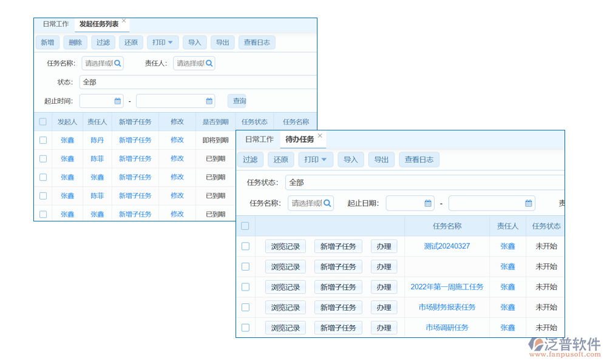Open calendar icon of 起止日期 start date

[428, 203]
